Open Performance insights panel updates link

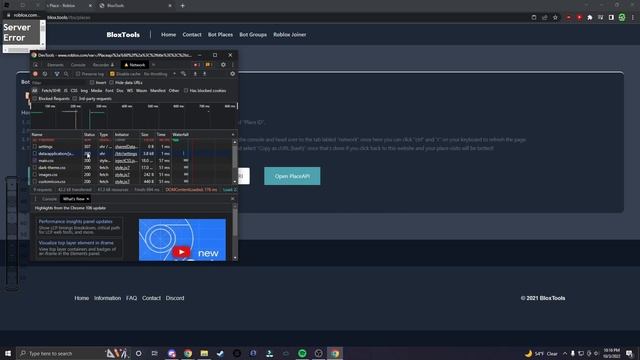76,221
